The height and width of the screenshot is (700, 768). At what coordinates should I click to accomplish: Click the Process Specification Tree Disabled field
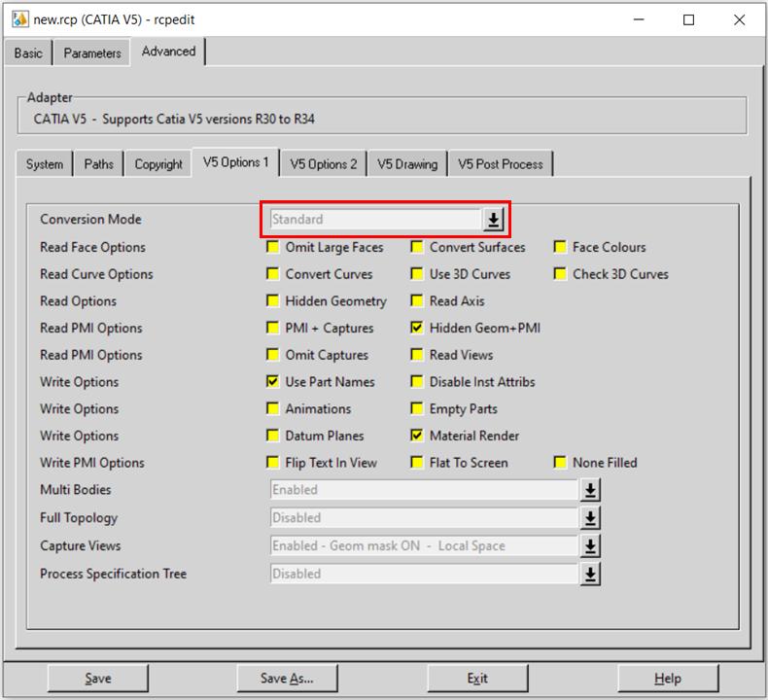click(x=424, y=574)
